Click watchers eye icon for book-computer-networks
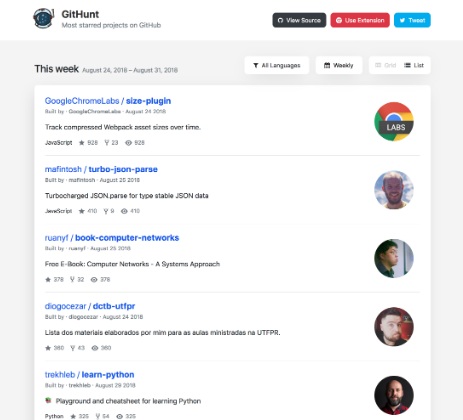The width and height of the screenshot is (463, 420). pyautogui.click(x=94, y=279)
